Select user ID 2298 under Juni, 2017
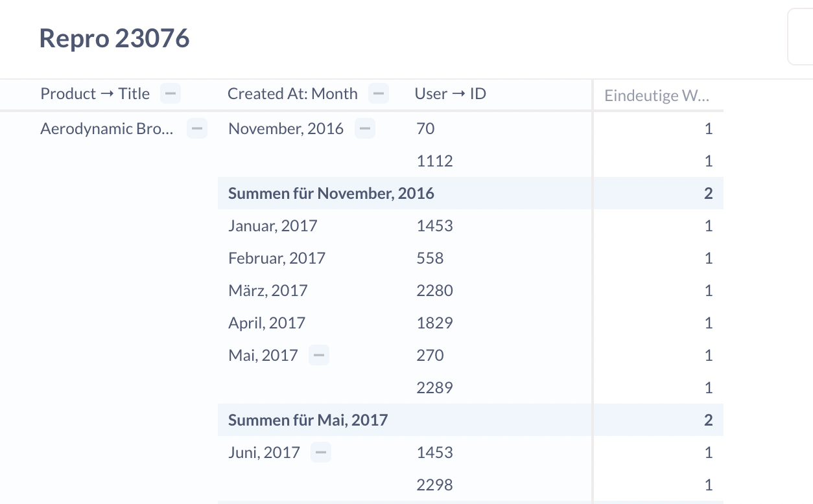813x504 pixels. coord(434,484)
